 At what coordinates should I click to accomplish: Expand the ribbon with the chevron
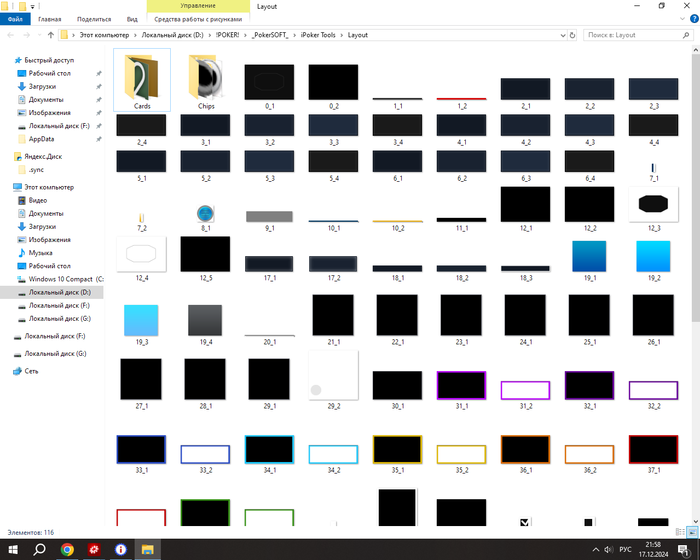pyautogui.click(x=682, y=19)
